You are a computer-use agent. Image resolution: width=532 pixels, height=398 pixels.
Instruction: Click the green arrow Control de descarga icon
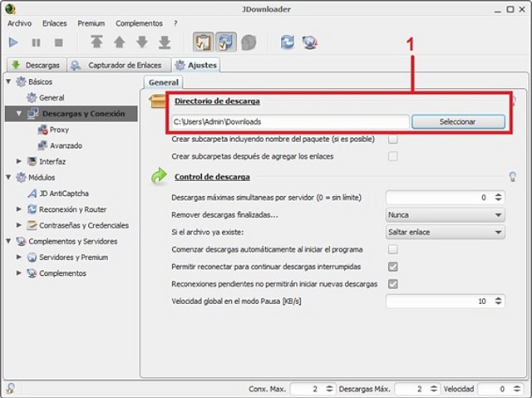click(x=159, y=176)
